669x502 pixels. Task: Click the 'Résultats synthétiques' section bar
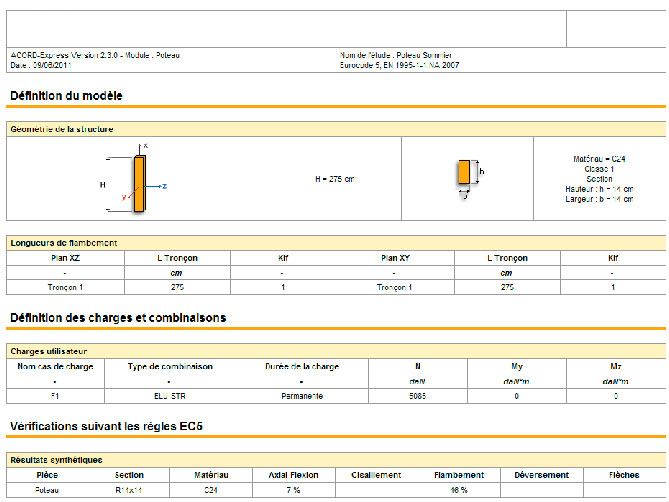coord(336,460)
